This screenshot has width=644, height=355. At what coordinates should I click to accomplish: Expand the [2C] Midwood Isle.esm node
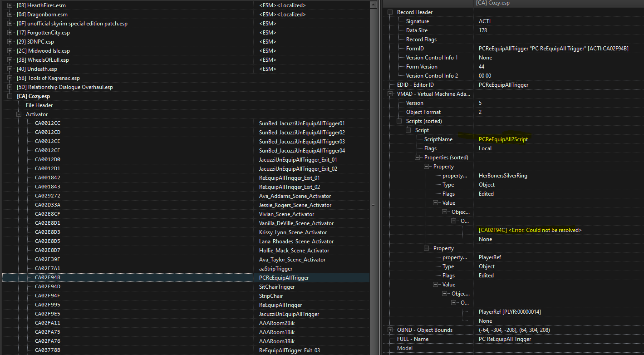[x=10, y=51]
